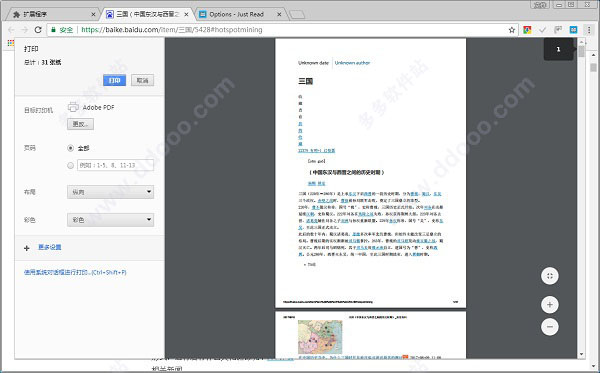Click the 扩展程序 tab puzzle icon
600x373 pixels.
(x=16, y=15)
